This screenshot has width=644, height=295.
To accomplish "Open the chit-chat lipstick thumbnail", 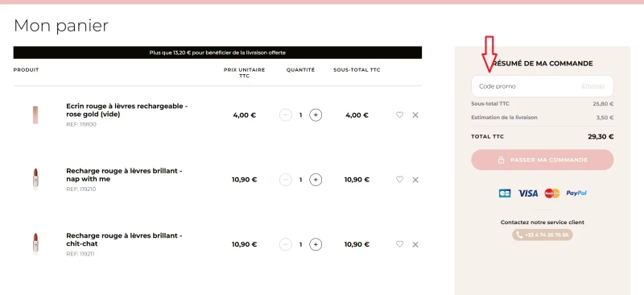I will coord(35,243).
